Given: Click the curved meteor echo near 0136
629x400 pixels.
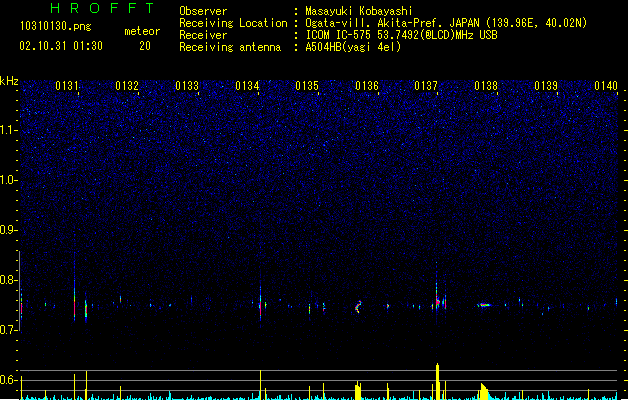Looking at the screenshot, I should point(358,307).
